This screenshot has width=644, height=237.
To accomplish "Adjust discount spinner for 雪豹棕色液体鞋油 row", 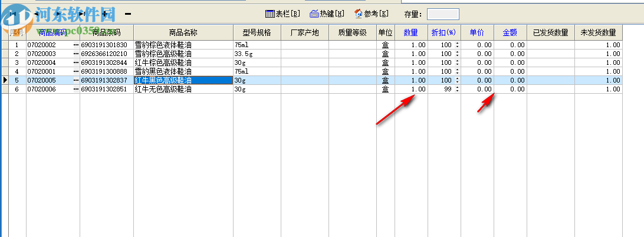I will pyautogui.click(x=457, y=45).
